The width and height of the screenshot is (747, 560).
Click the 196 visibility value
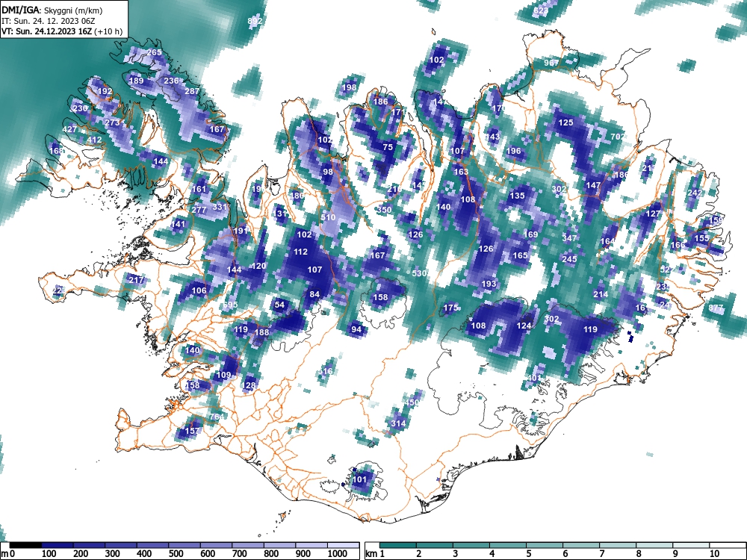pos(514,151)
